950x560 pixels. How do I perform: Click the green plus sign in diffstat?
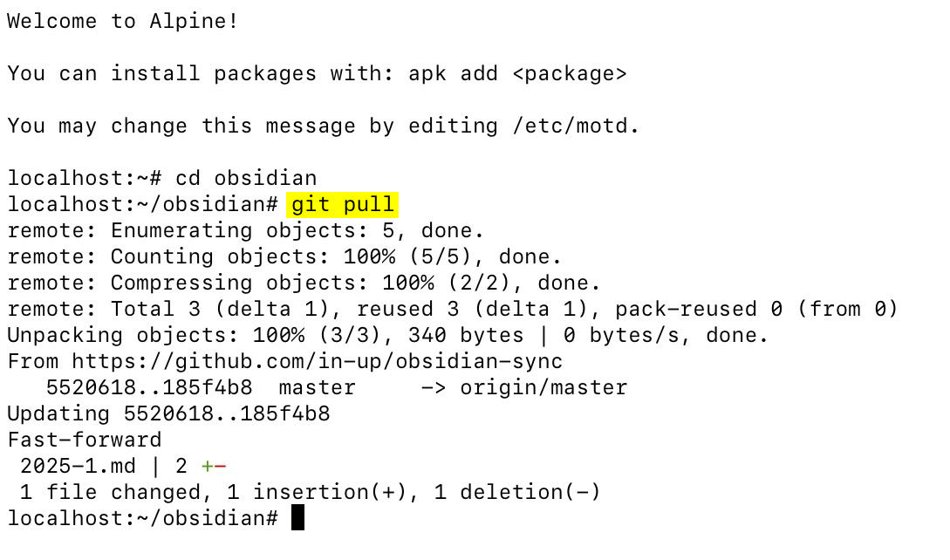(208, 466)
